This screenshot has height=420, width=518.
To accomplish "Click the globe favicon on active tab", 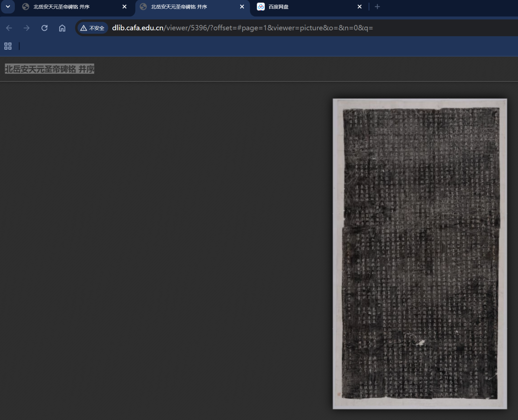I will point(143,7).
